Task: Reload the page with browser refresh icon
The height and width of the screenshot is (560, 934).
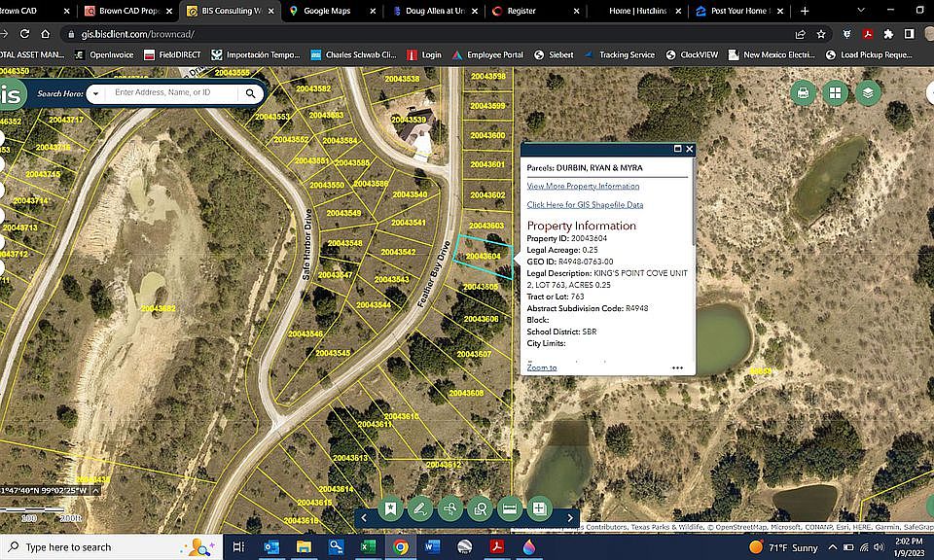Action: (x=24, y=34)
